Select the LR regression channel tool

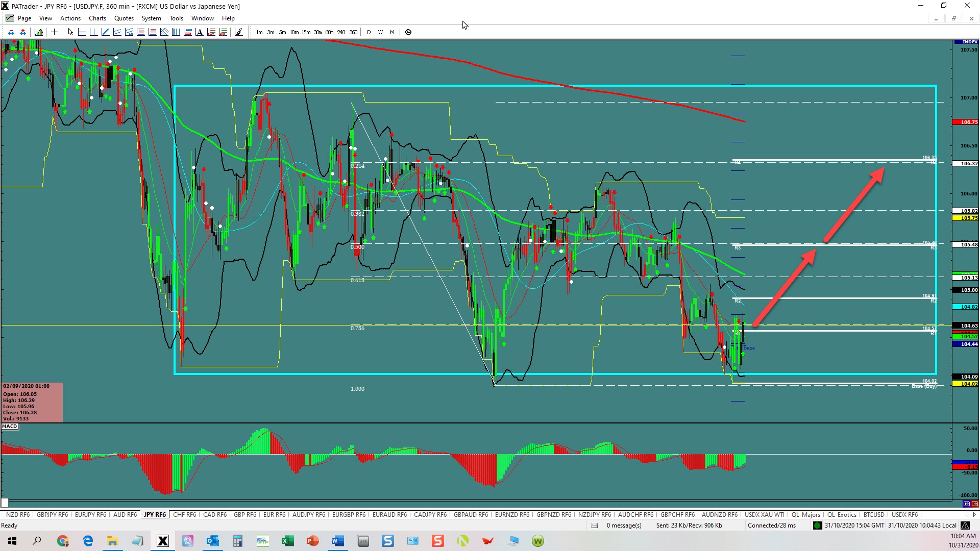pos(129,32)
